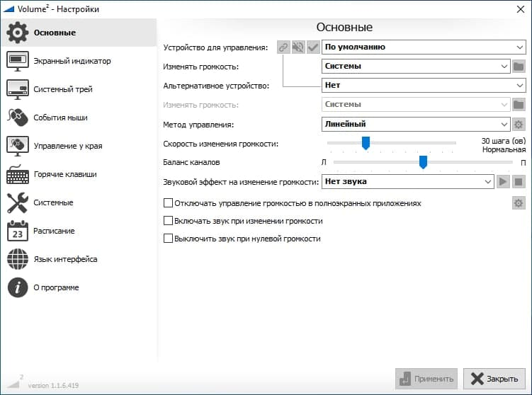Check Включать звук при изменении громкости

[x=169, y=221]
